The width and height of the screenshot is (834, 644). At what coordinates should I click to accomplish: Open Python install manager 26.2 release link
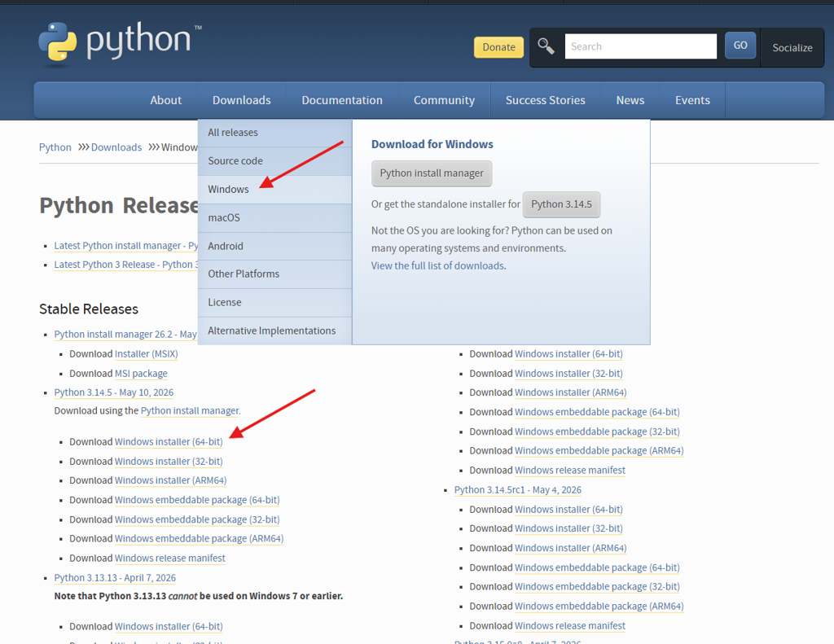pyautogui.click(x=125, y=335)
